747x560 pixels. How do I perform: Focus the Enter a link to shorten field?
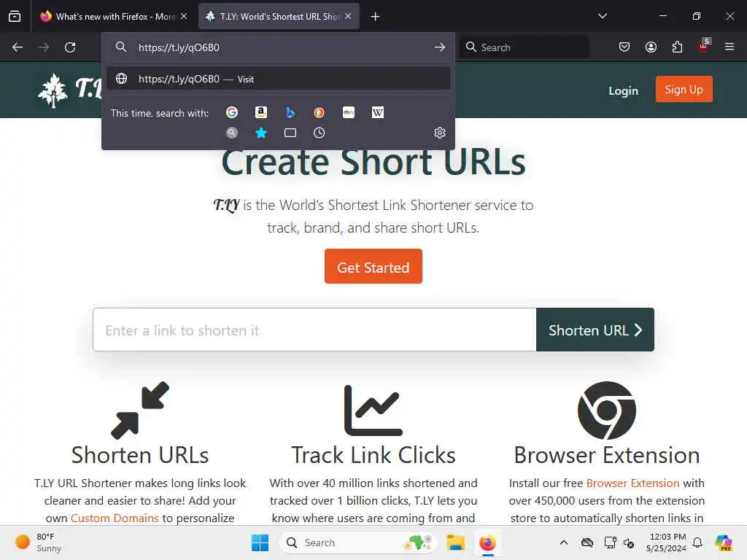(314, 330)
